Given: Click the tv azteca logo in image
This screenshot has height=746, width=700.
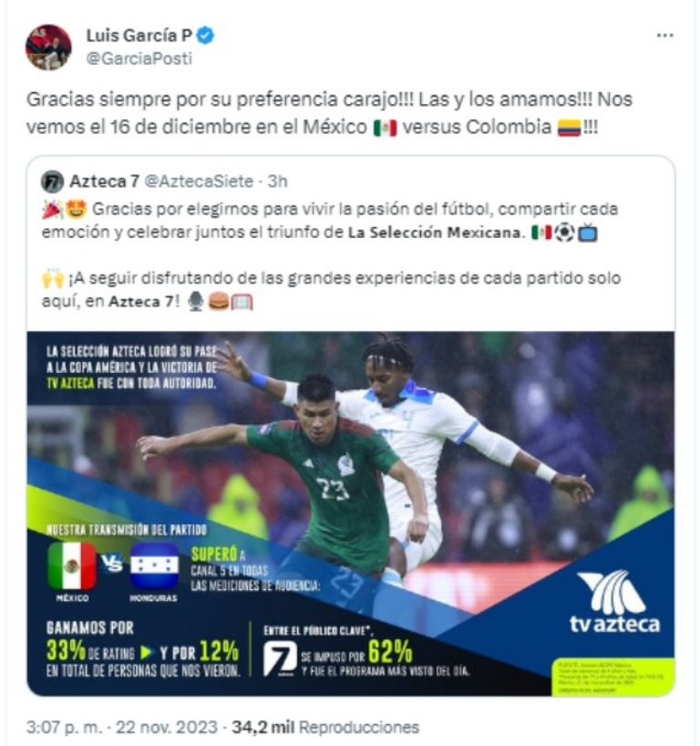Looking at the screenshot, I should pyautogui.click(x=615, y=602).
